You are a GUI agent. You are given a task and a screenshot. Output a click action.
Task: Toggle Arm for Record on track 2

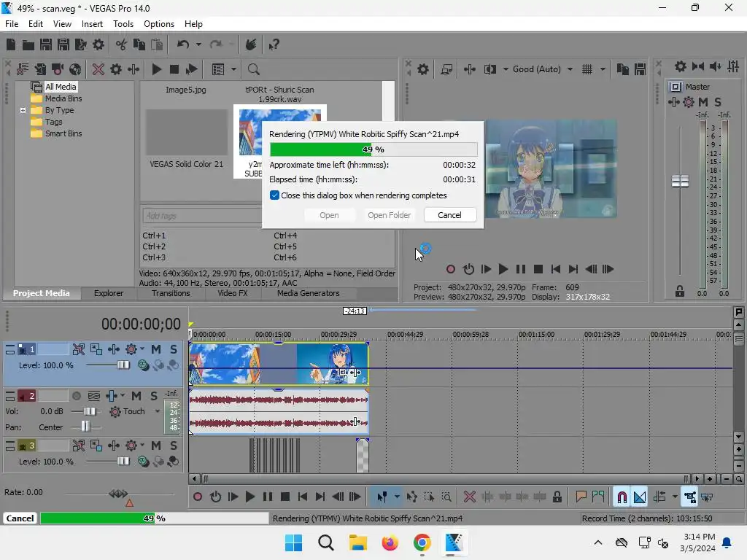[76, 396]
